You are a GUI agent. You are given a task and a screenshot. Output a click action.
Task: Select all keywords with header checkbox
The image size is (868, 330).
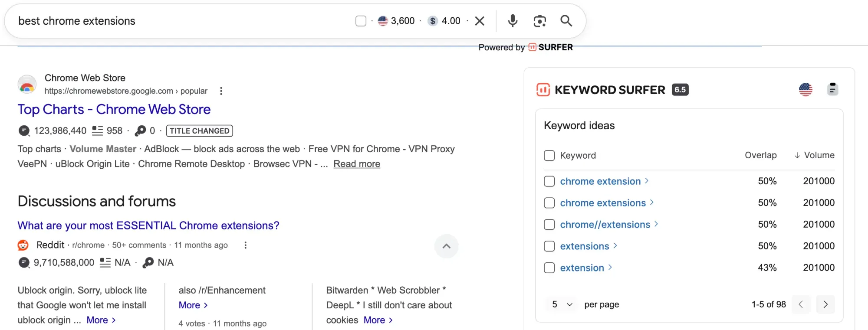[x=549, y=156]
